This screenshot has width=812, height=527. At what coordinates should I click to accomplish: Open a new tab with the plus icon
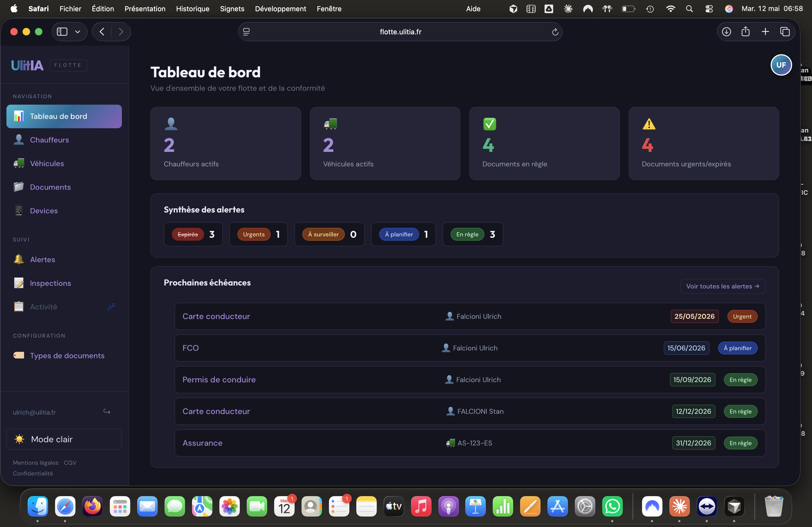pyautogui.click(x=765, y=32)
